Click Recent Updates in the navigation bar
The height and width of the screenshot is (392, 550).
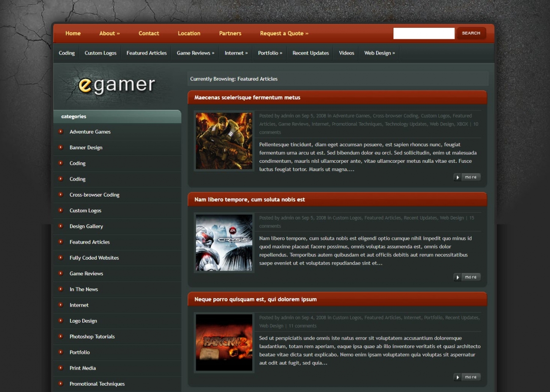click(x=310, y=53)
